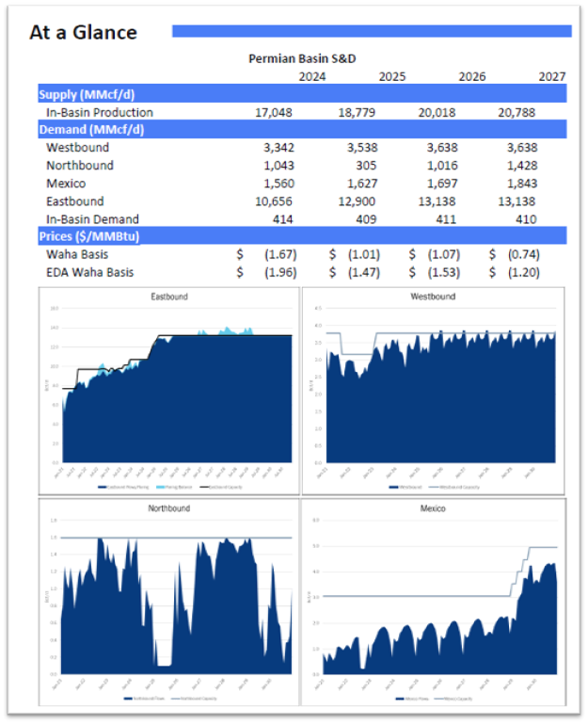The height and width of the screenshot is (724, 588).
Task: Click the Mexico value 1,560
Action: coord(278,184)
